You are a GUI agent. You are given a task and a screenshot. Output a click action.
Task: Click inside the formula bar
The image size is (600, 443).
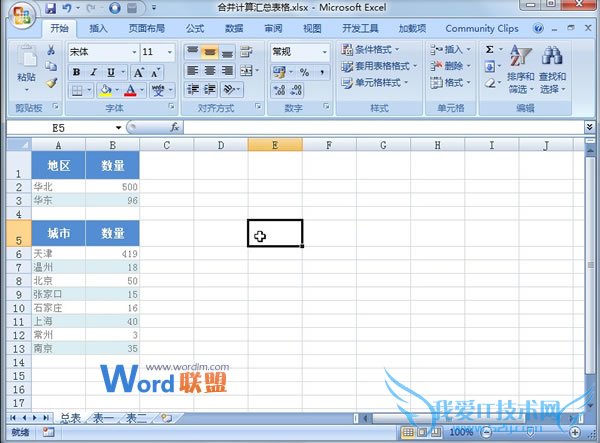pyautogui.click(x=383, y=128)
